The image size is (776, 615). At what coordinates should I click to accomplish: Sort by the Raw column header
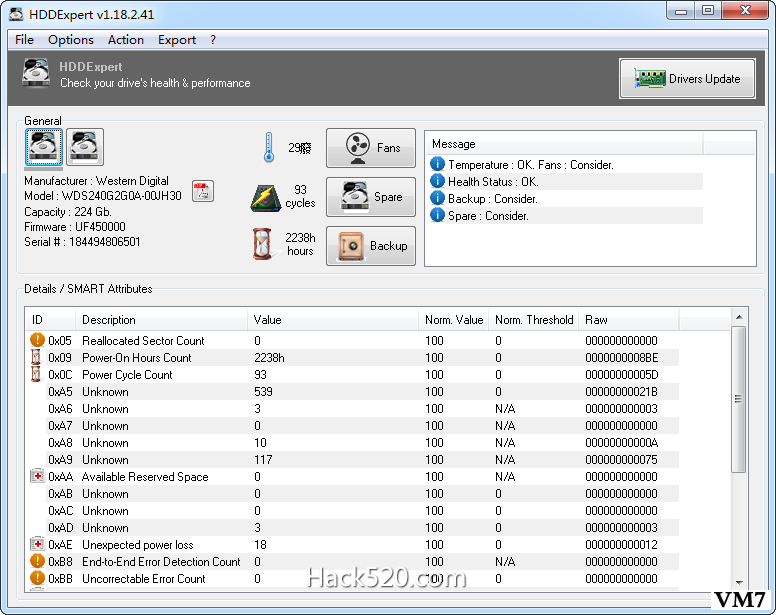tap(629, 320)
